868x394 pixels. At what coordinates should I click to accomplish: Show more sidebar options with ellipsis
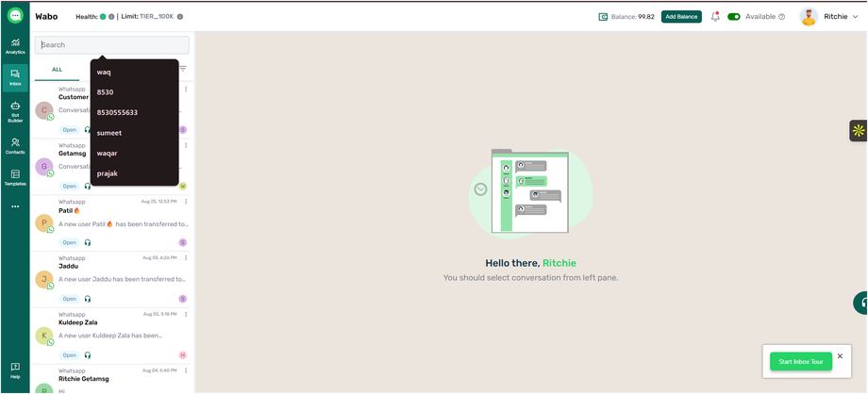(15, 206)
